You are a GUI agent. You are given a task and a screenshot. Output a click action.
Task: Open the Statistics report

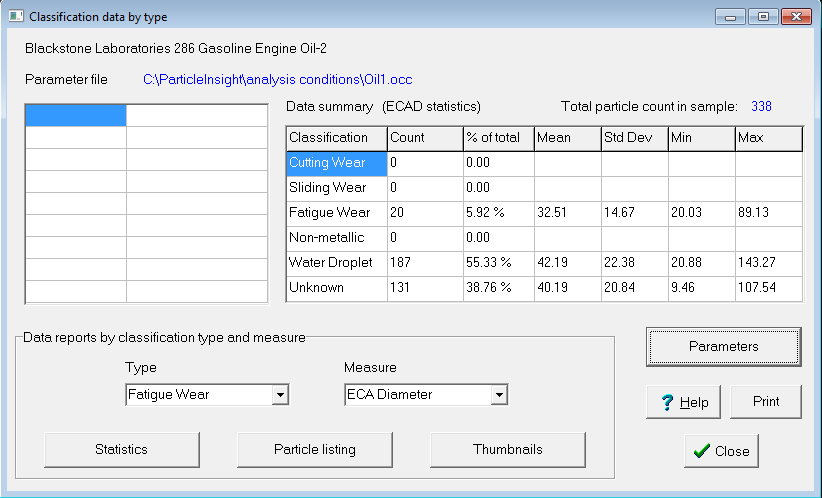(122, 449)
